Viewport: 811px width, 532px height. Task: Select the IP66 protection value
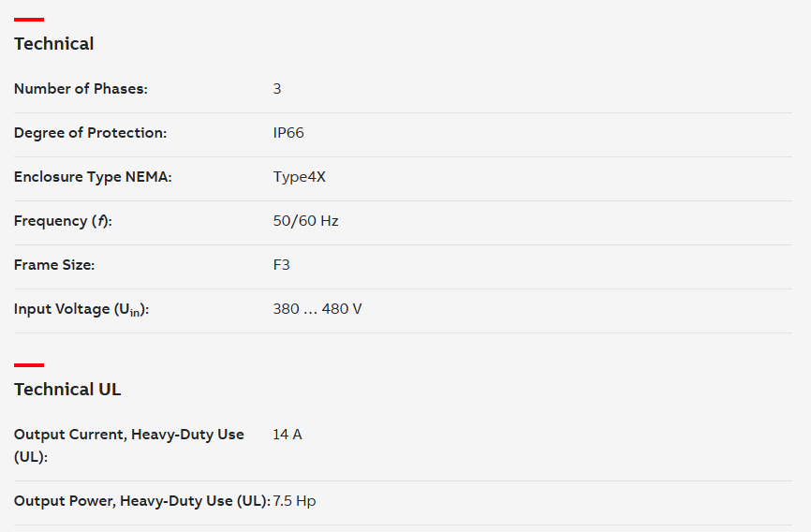coord(288,133)
